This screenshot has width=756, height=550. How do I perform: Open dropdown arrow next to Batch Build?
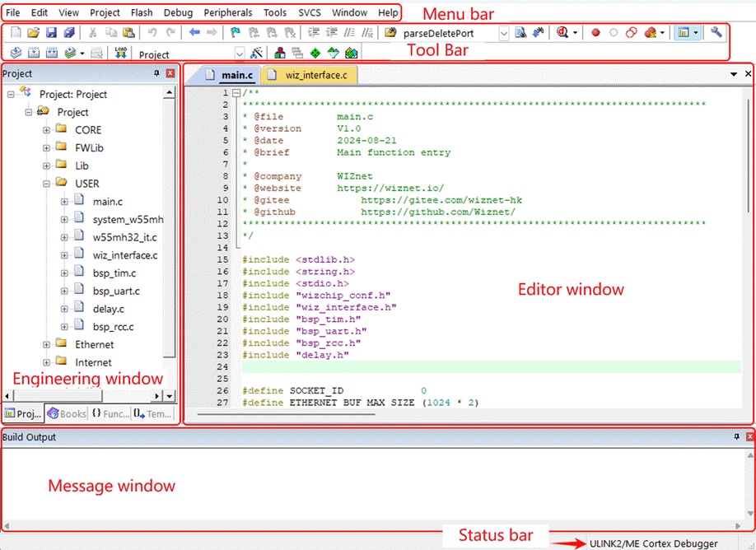point(82,53)
